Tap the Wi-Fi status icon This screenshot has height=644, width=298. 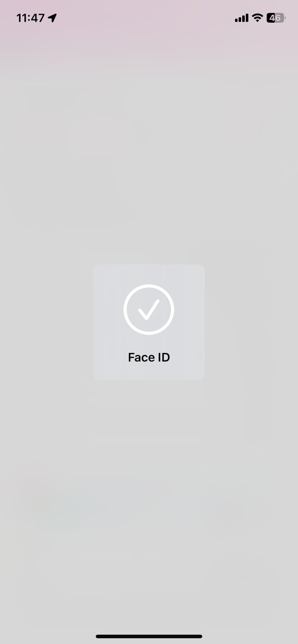click(x=257, y=18)
